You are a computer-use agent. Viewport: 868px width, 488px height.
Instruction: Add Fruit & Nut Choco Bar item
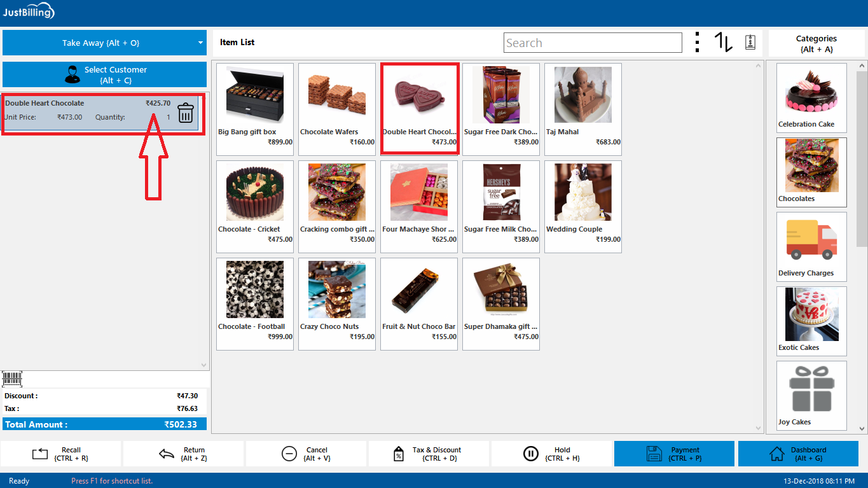419,303
